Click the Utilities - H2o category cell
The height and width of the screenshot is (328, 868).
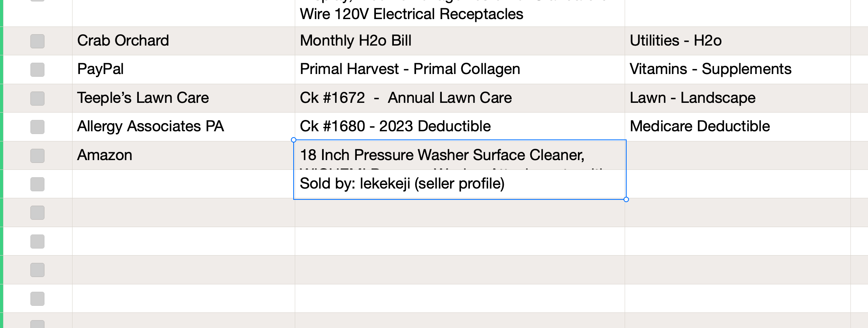tap(738, 41)
